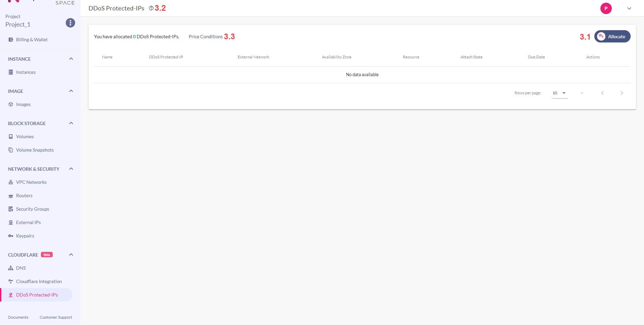The image size is (644, 325).
Task: Collapse the NETWORK & SECURITY section
Action: pos(71,169)
